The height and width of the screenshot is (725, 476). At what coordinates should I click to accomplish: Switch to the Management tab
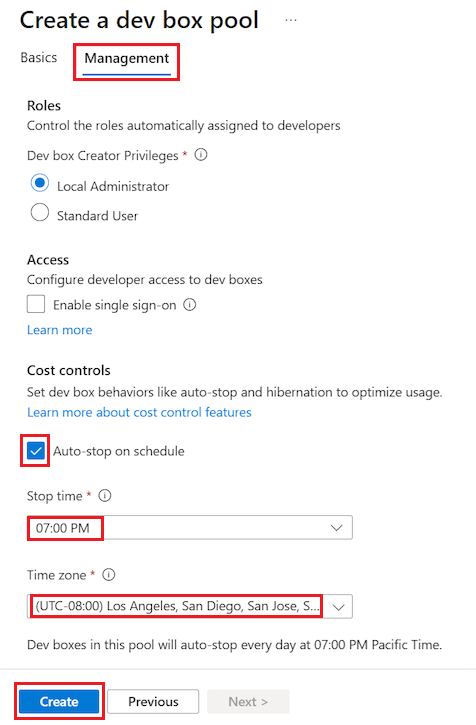click(x=127, y=59)
